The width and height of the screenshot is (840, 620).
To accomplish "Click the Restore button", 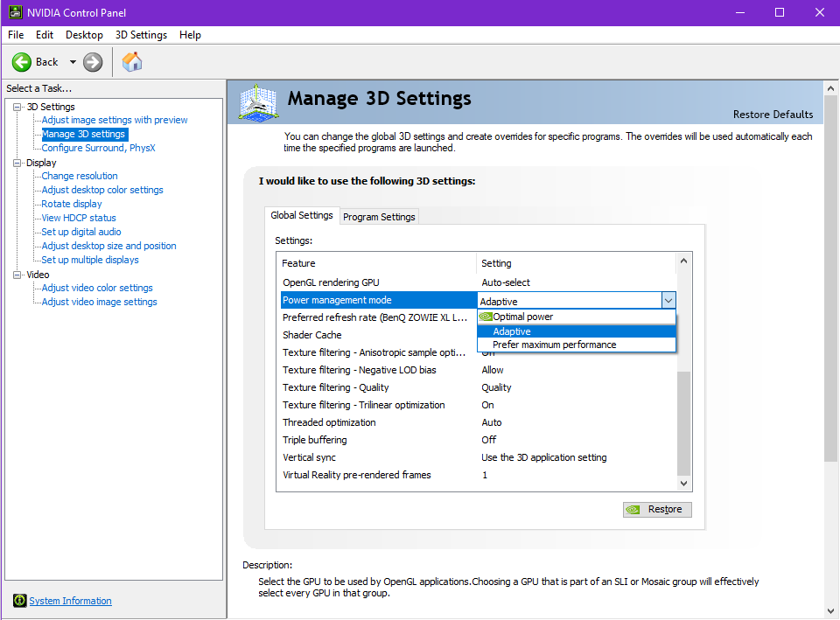I will (657, 509).
